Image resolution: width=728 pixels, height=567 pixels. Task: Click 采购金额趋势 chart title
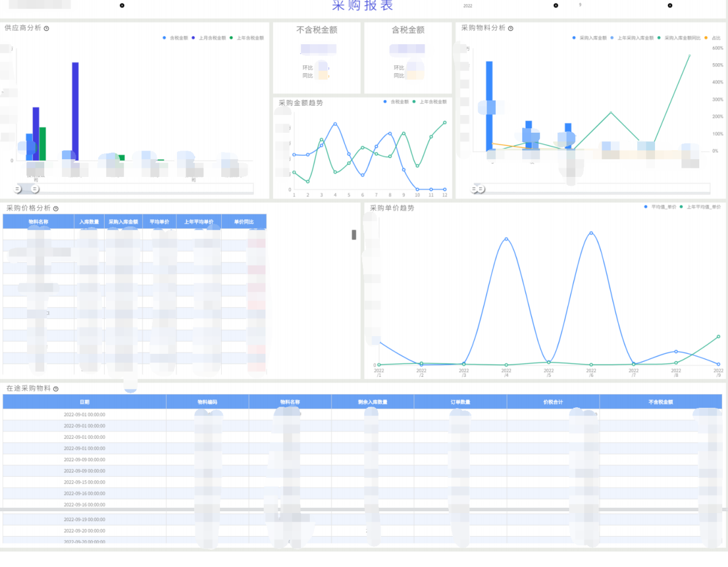(x=301, y=103)
